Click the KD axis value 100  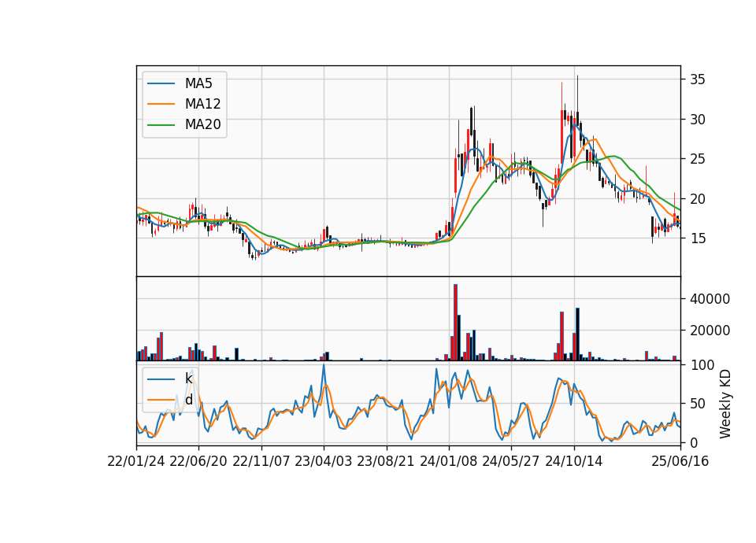(702, 365)
